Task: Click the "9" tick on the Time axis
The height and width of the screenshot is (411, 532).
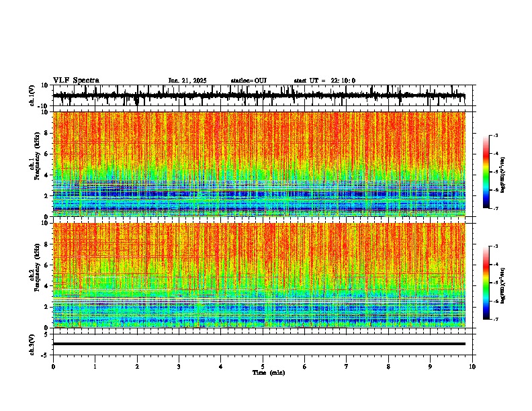Action: pyautogui.click(x=430, y=367)
